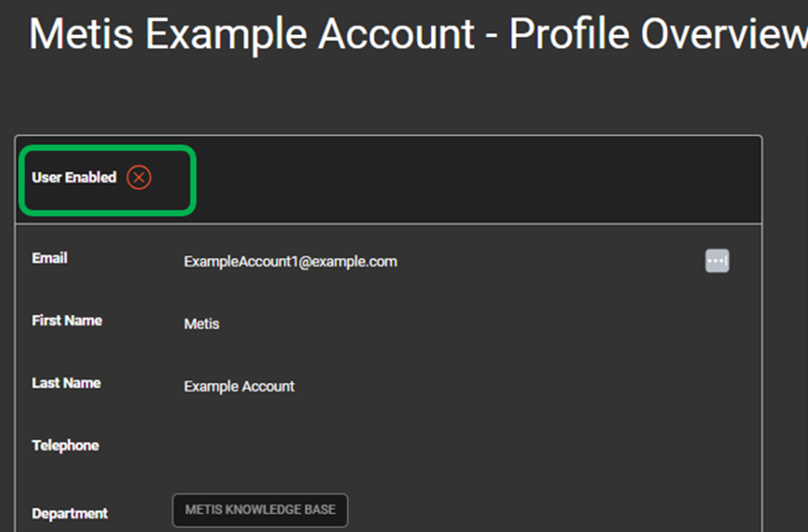Click the Department field label
The height and width of the screenshot is (532, 808).
point(70,513)
